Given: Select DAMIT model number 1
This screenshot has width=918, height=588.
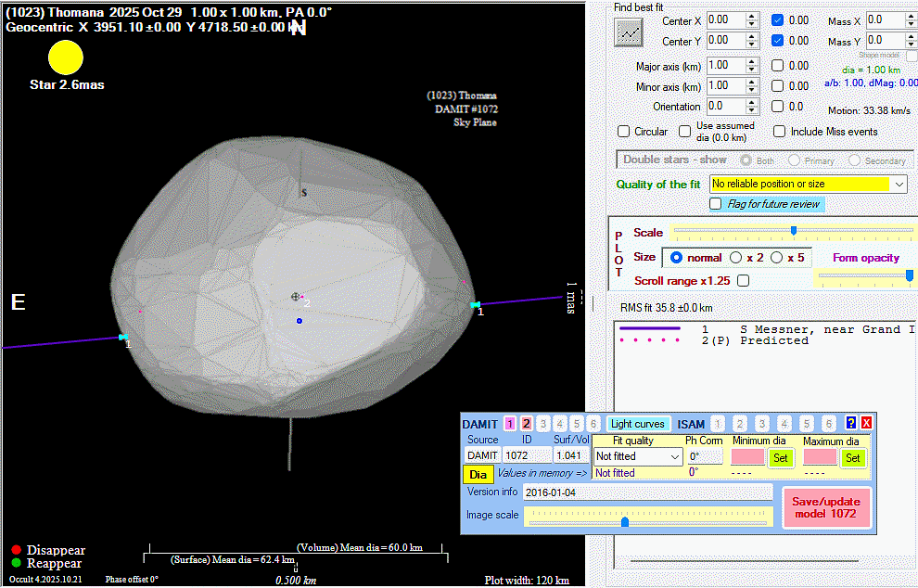Looking at the screenshot, I should coord(510,424).
